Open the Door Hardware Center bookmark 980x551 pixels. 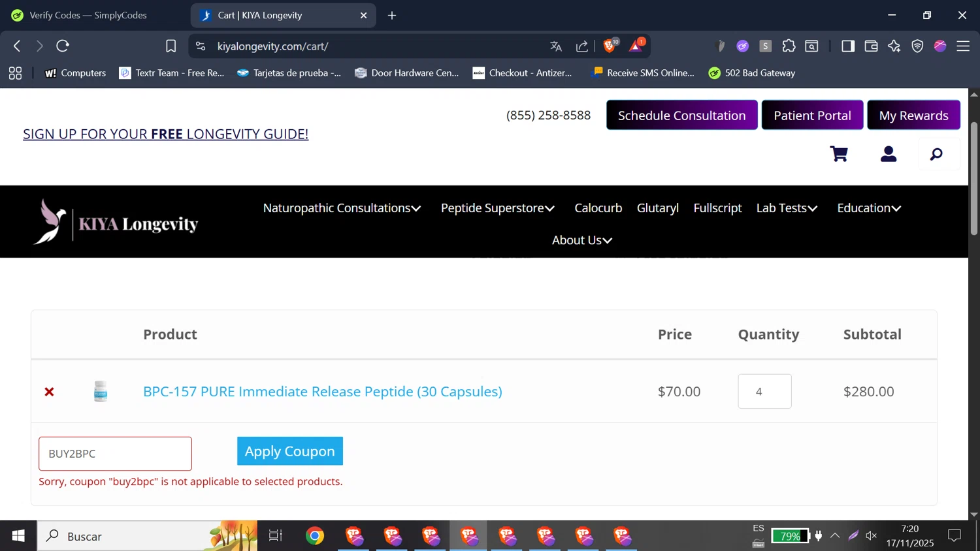tap(406, 73)
